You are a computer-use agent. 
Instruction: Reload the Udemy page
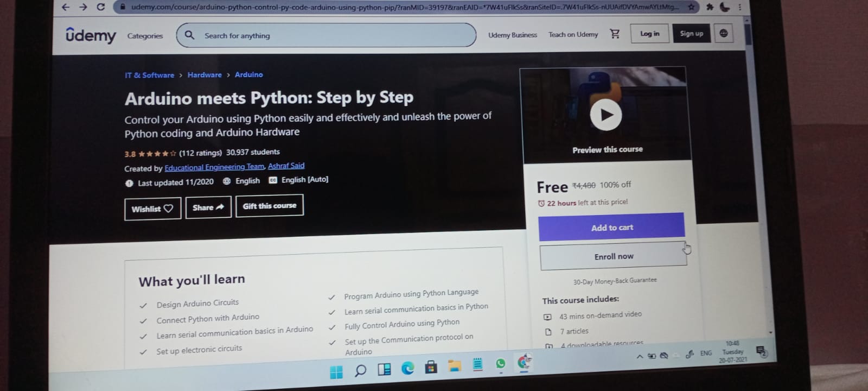point(100,7)
